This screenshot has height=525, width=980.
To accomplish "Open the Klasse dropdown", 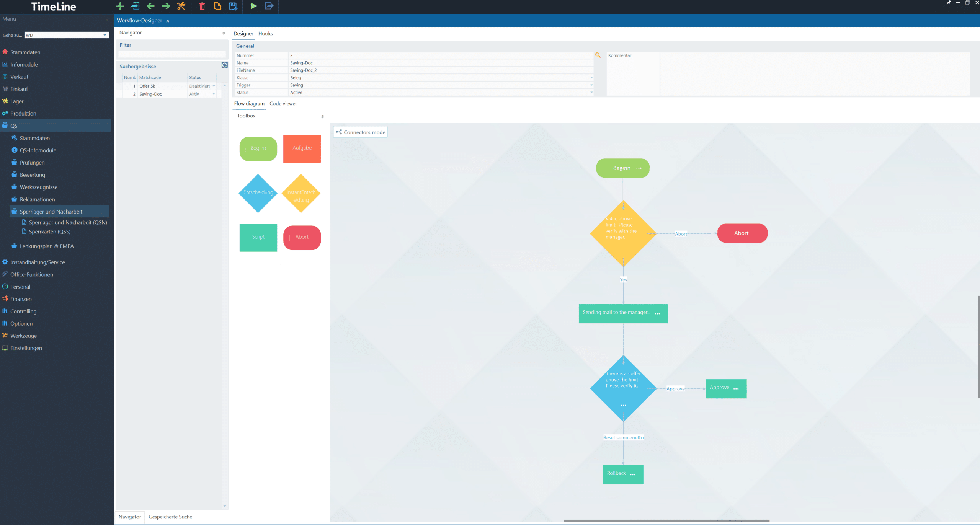I will pyautogui.click(x=591, y=78).
